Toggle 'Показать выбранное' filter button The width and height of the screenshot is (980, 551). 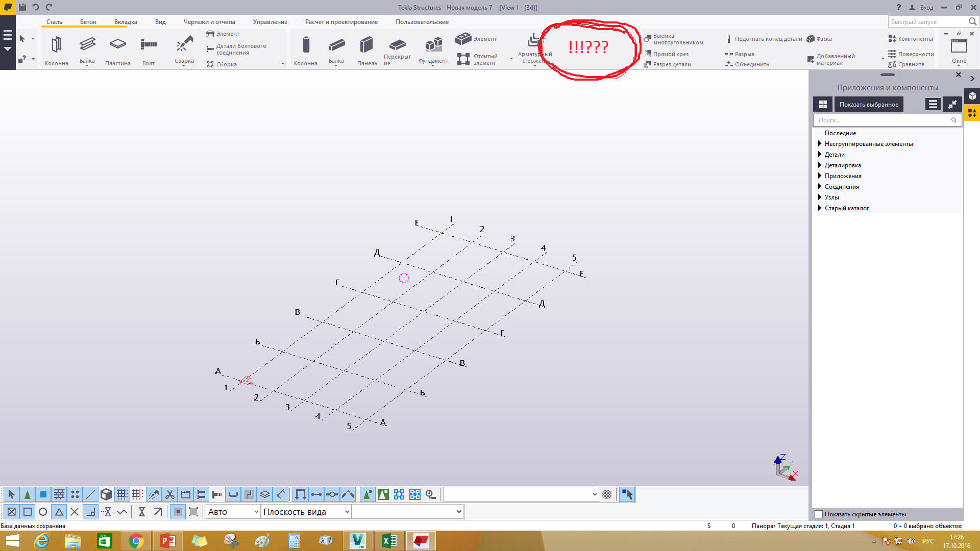pos(869,105)
